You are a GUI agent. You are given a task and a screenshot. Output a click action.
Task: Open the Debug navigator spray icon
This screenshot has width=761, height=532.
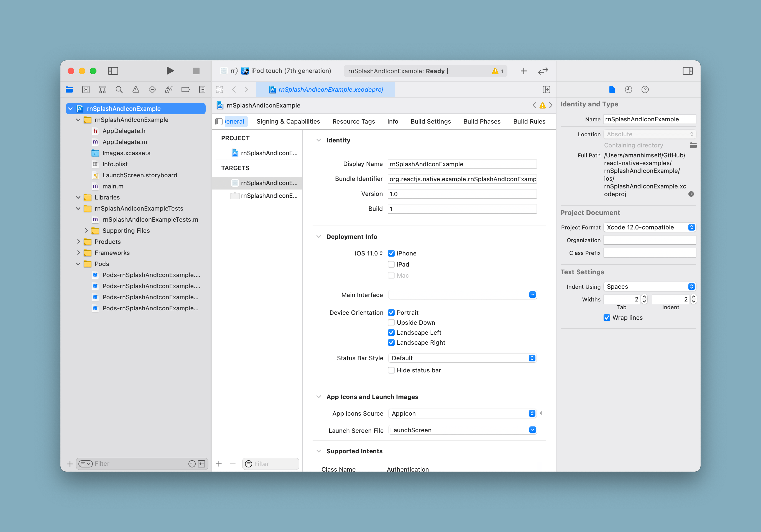[169, 89]
